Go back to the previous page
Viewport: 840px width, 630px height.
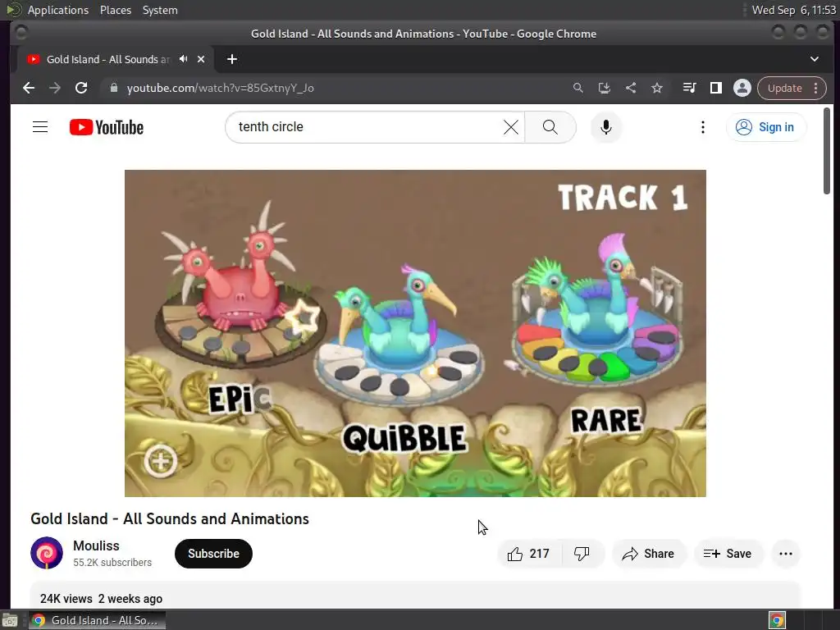click(29, 88)
